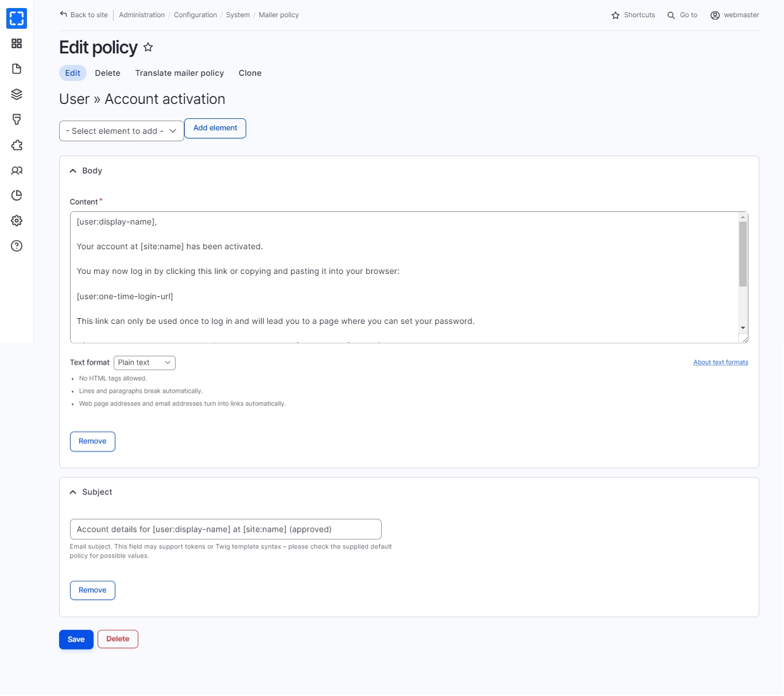Switch to the Translate mailer policy tab
This screenshot has height=696, width=784.
pos(180,74)
